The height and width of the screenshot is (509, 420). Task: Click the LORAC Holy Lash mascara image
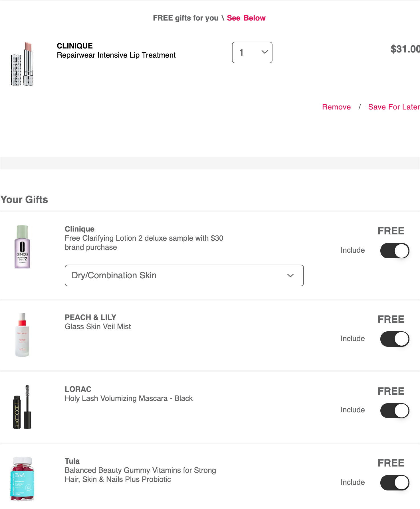(22, 407)
